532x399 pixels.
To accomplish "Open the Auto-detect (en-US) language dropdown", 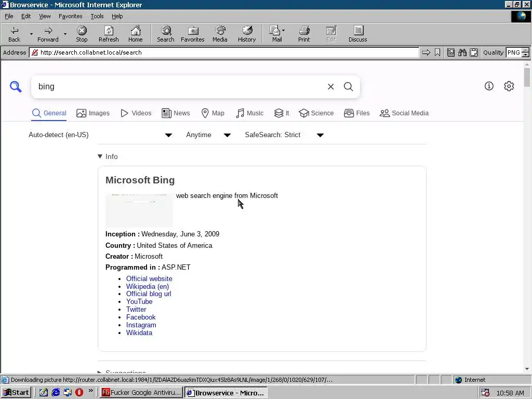I will 100,135.
